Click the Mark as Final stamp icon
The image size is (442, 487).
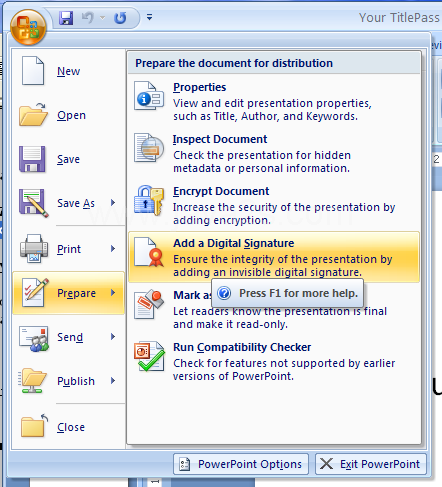pos(149,304)
